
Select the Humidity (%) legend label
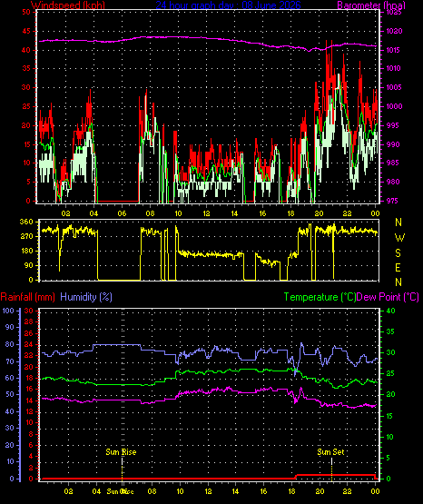(86, 297)
